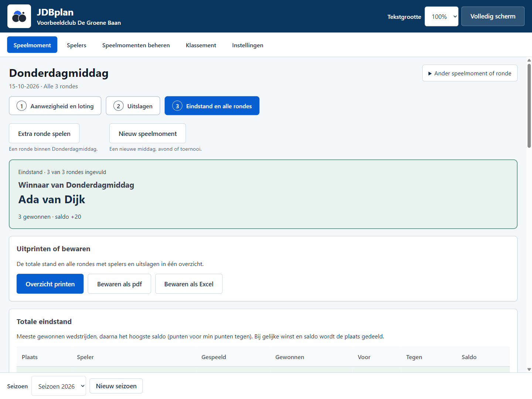532x399 pixels.
Task: Click the Totale eindstand heading
Action: pos(44,321)
